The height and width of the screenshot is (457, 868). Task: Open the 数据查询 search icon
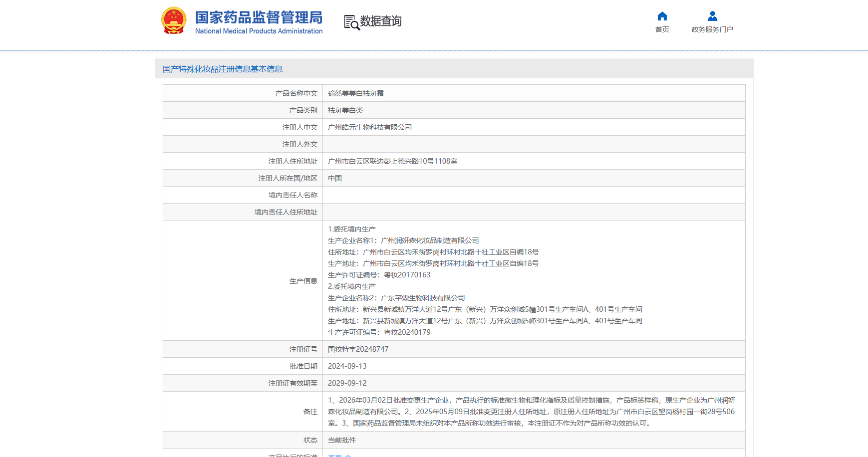click(x=352, y=22)
